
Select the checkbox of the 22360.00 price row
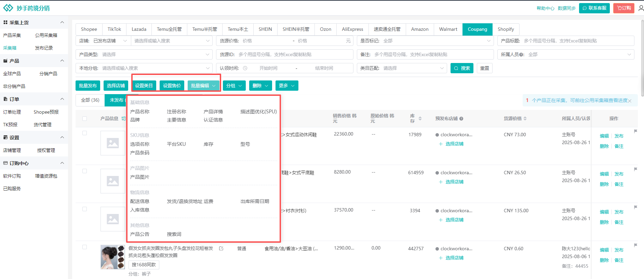click(x=84, y=133)
